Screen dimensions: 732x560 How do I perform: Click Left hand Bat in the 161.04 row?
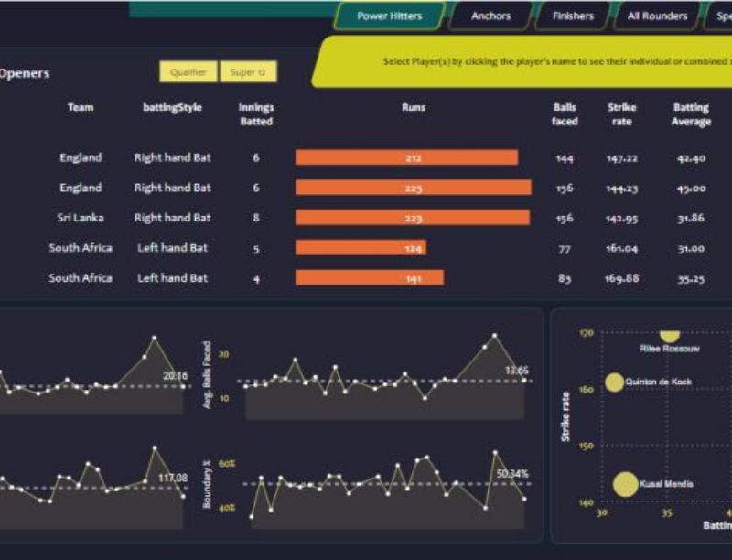(172, 248)
